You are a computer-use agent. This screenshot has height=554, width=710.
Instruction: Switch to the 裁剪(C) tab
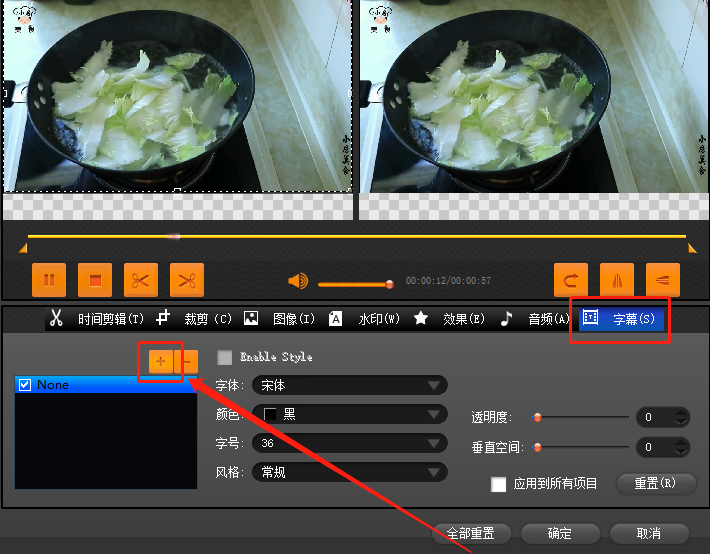click(194, 319)
